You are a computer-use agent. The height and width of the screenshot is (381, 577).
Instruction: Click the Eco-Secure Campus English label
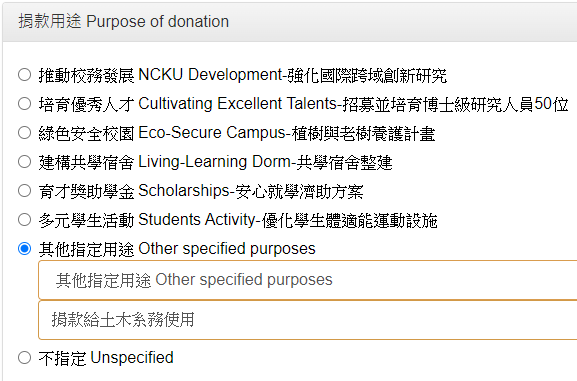[212, 133]
